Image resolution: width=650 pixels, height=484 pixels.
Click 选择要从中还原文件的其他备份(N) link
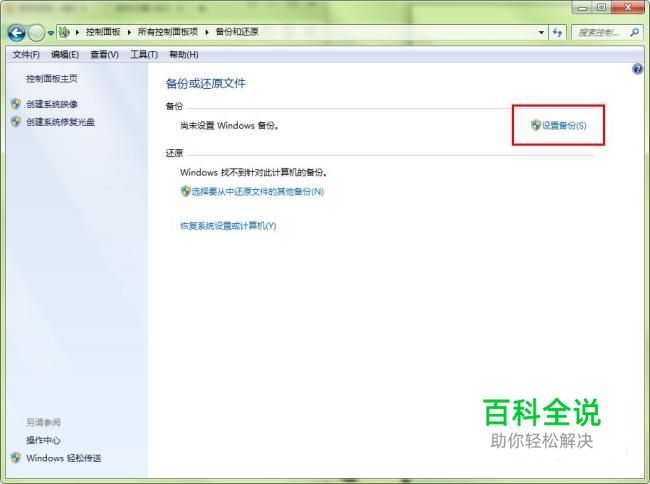coord(257,191)
